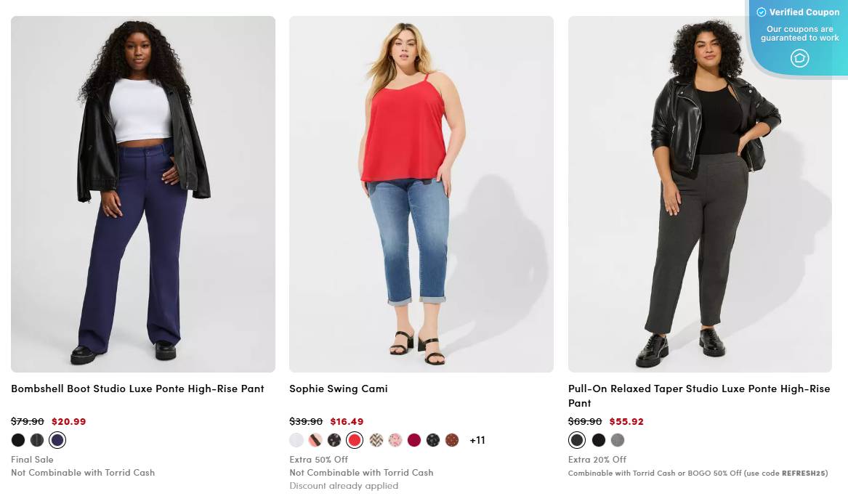Click the Verified Coupon checkmark badge icon

(x=761, y=12)
